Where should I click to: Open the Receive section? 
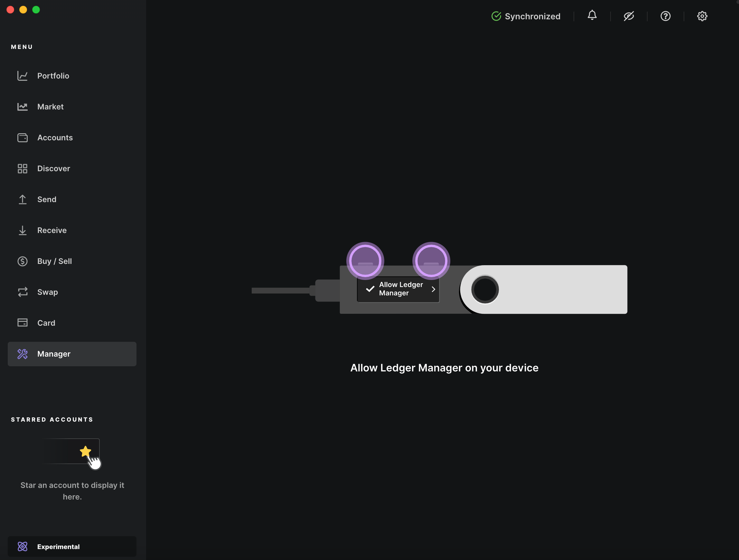tap(52, 230)
